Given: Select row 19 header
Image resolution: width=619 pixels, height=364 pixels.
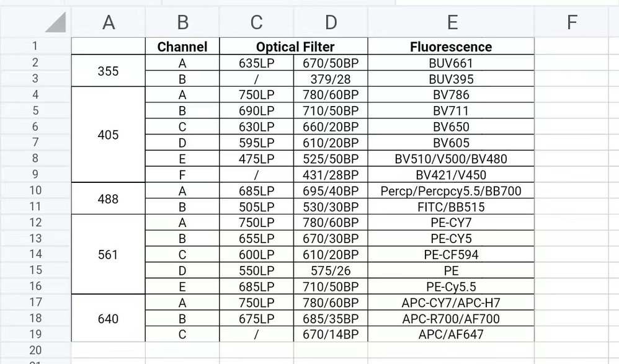Looking at the screenshot, I should 35,334.
